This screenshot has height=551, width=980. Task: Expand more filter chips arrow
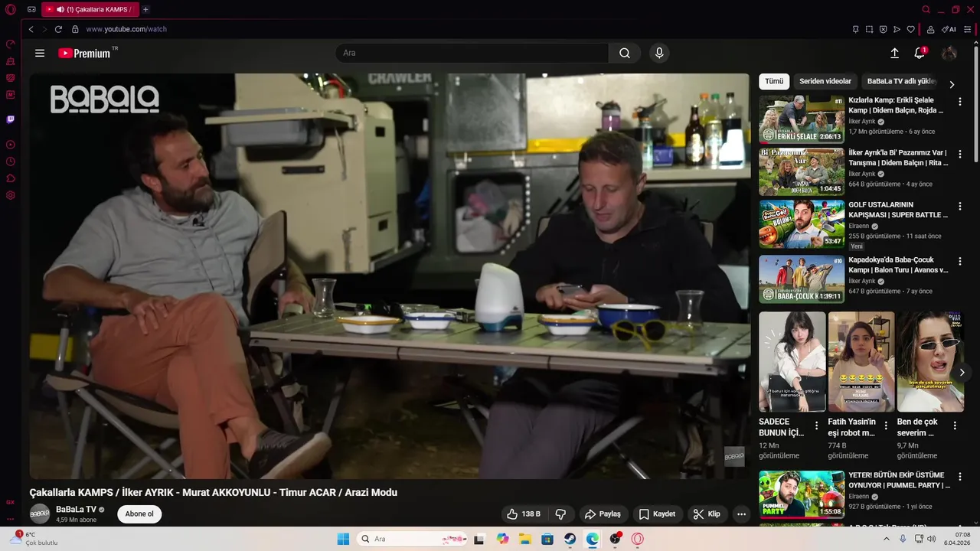click(952, 84)
